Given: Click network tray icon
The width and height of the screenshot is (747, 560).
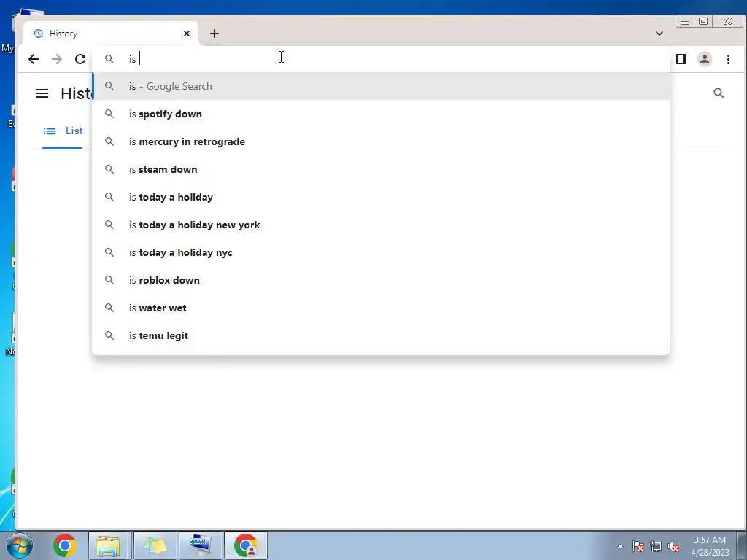Looking at the screenshot, I should pos(656,546).
